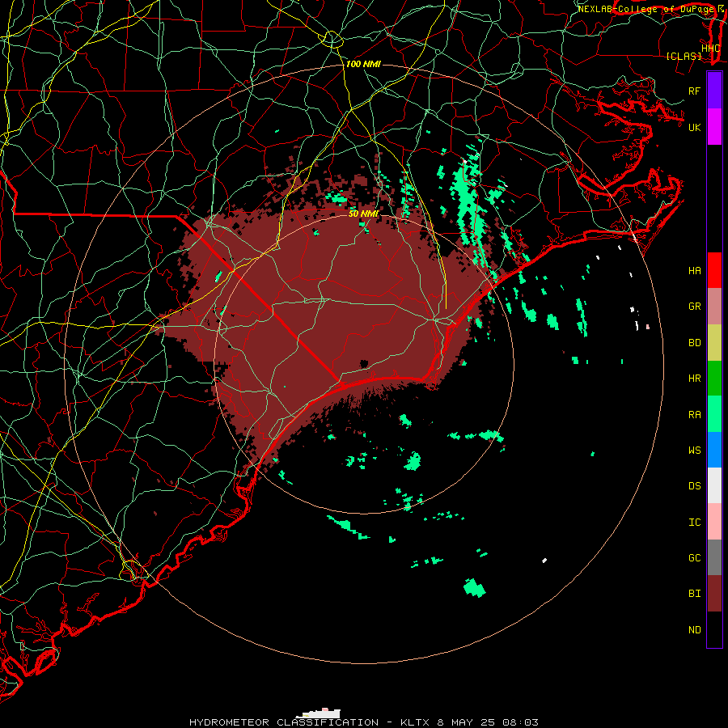The width and height of the screenshot is (728, 728).
Task: Click the ND legend label
Action: (694, 630)
